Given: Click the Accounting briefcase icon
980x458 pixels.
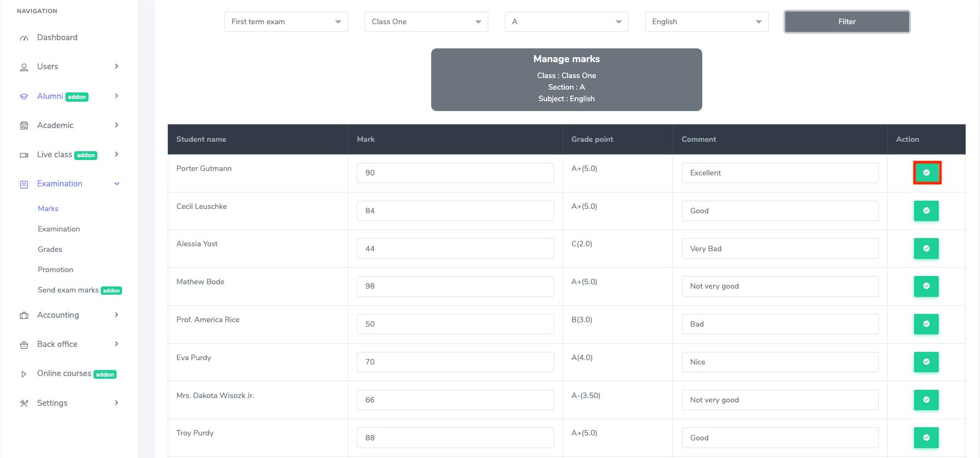Looking at the screenshot, I should tap(24, 316).
